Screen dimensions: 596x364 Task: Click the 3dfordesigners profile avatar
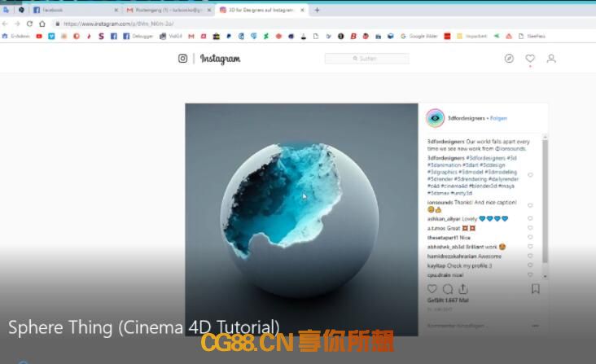pyautogui.click(x=436, y=118)
